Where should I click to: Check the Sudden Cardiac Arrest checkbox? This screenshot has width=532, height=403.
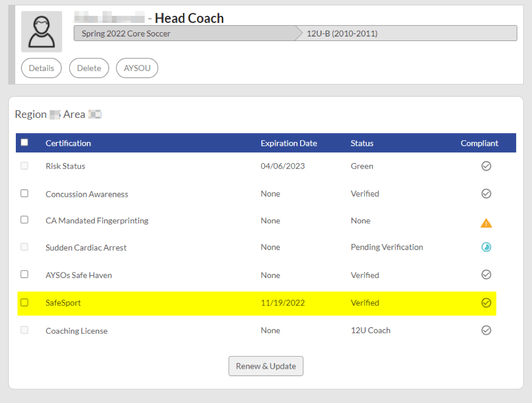click(x=25, y=247)
